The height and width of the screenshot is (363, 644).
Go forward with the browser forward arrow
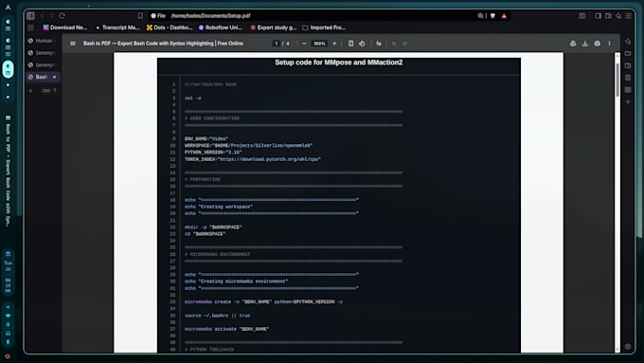click(52, 15)
